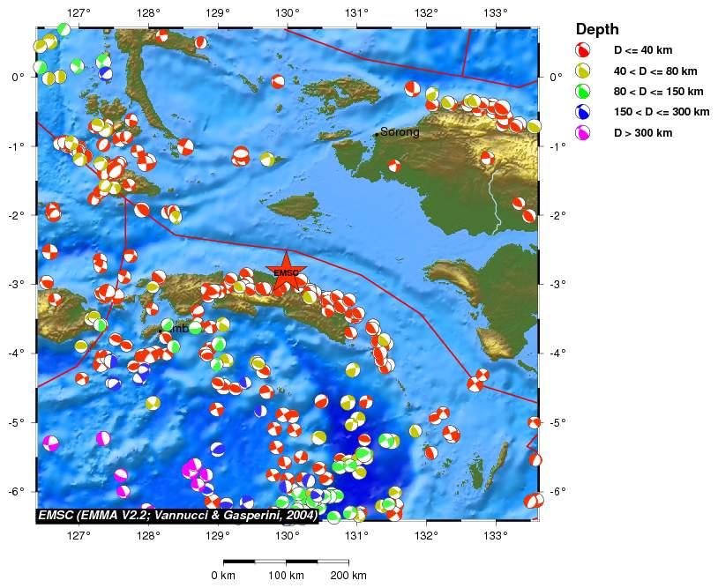Click the 133° longitude label on the bottom axis
The width and height of the screenshot is (718, 588).
(x=495, y=534)
